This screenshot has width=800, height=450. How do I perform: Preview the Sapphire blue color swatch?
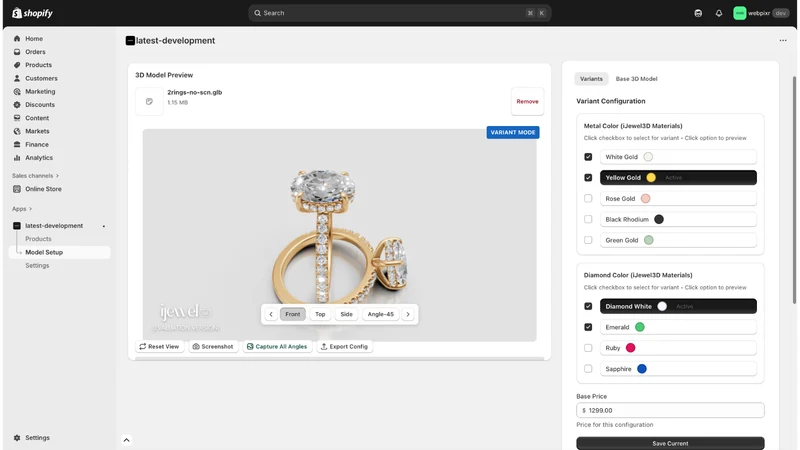coord(642,369)
